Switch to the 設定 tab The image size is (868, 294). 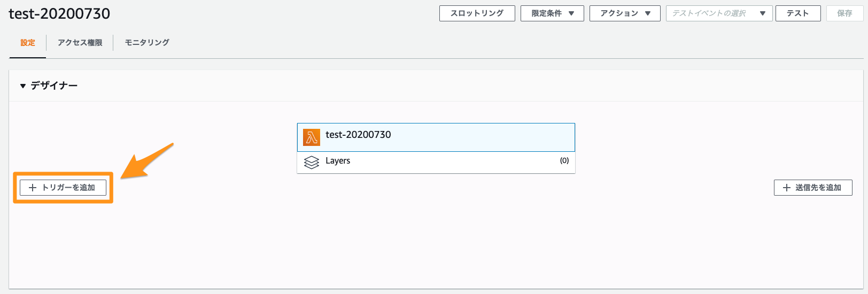click(28, 43)
